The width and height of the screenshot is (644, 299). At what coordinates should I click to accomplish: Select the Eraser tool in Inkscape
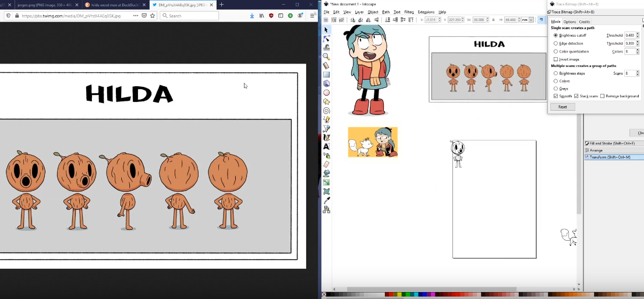[327, 164]
